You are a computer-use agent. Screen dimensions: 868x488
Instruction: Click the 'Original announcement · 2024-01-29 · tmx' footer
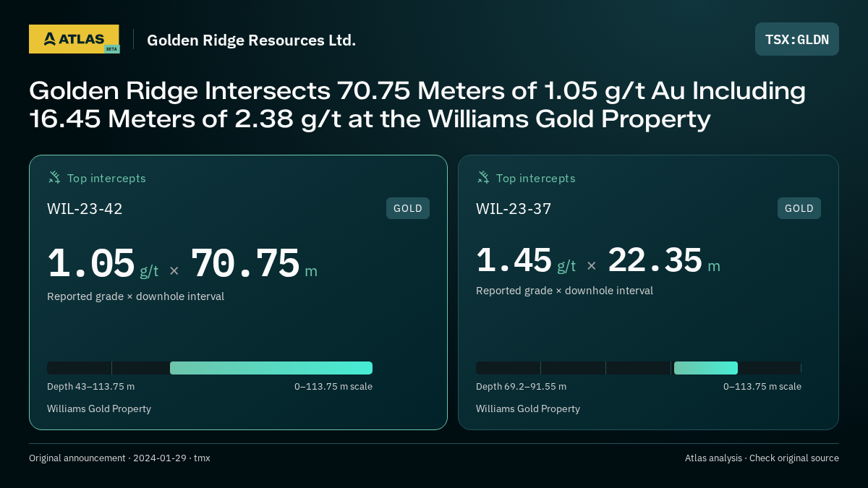pyautogui.click(x=119, y=458)
